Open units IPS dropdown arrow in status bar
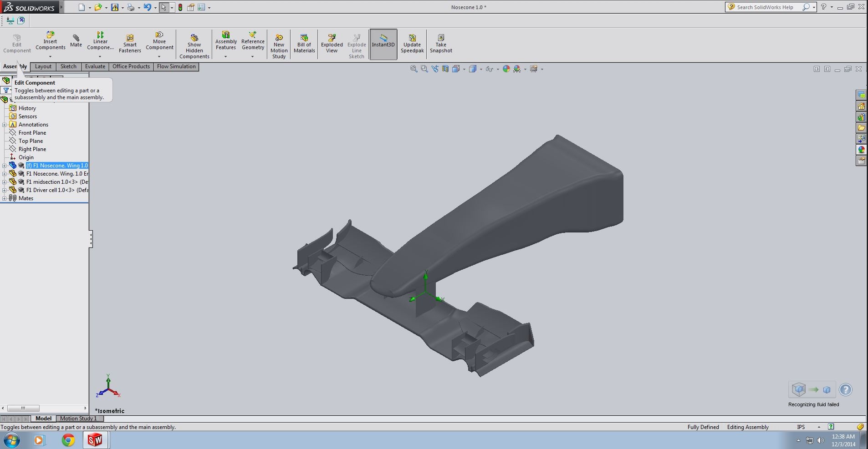The image size is (868, 449). coord(819,427)
